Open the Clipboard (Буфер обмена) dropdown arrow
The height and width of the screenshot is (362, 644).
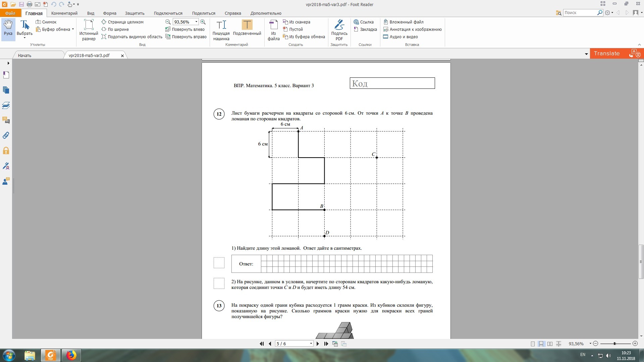coord(73,29)
